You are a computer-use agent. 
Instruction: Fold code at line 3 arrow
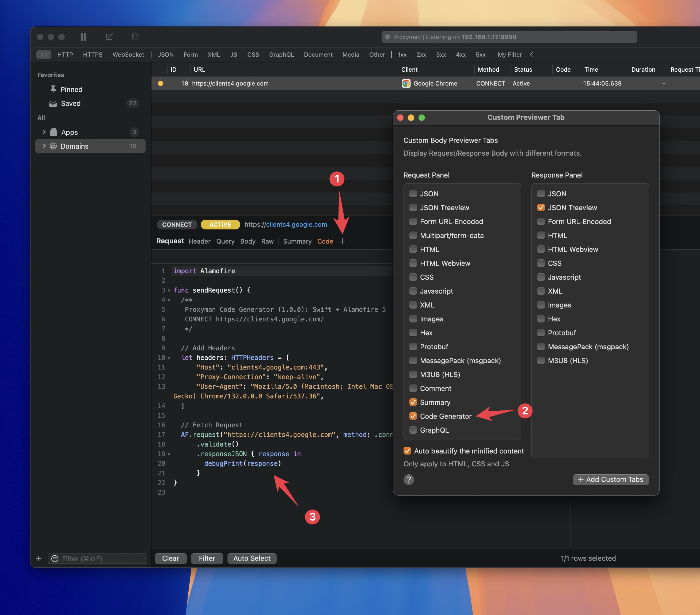tap(169, 291)
